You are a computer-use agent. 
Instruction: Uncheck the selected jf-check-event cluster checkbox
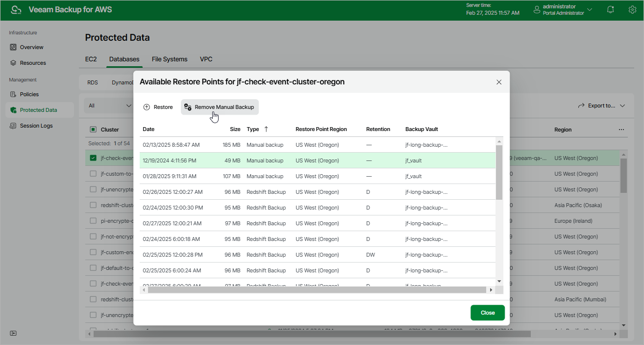93,158
